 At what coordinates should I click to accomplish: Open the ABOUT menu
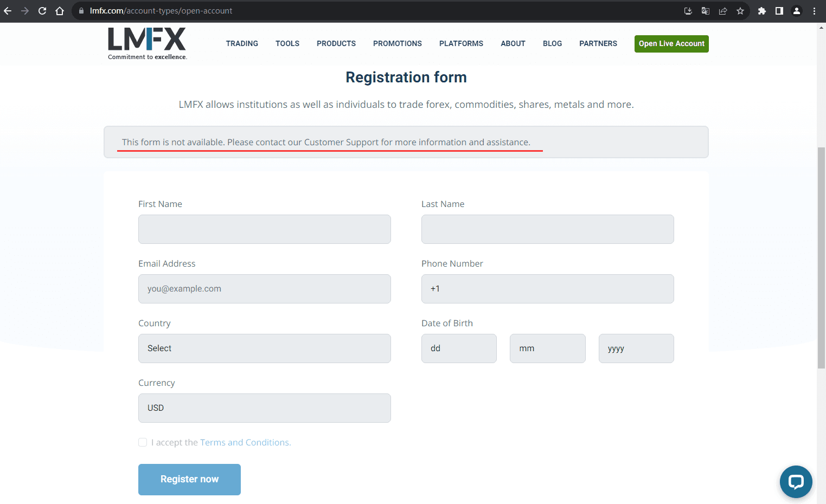(x=513, y=43)
